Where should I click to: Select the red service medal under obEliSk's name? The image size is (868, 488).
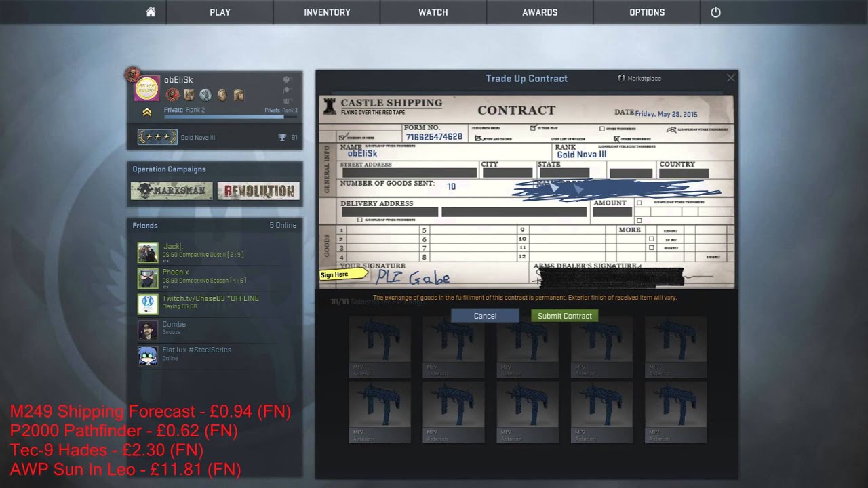[x=173, y=95]
